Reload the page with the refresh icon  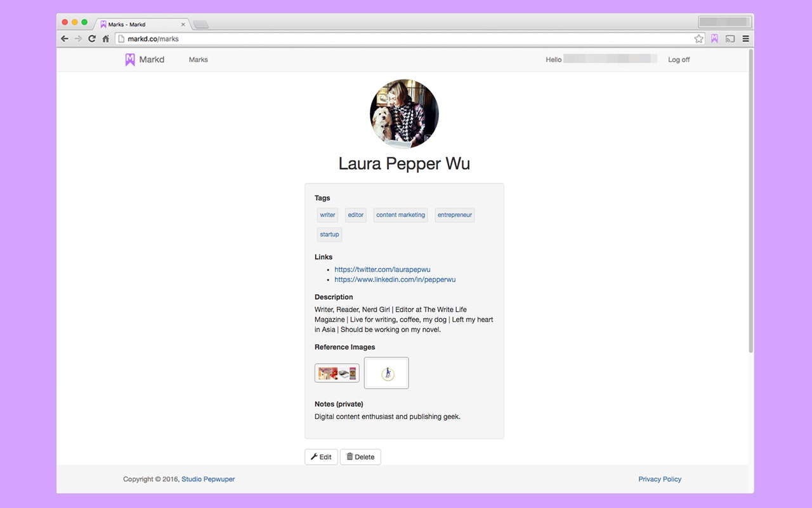pos(92,39)
